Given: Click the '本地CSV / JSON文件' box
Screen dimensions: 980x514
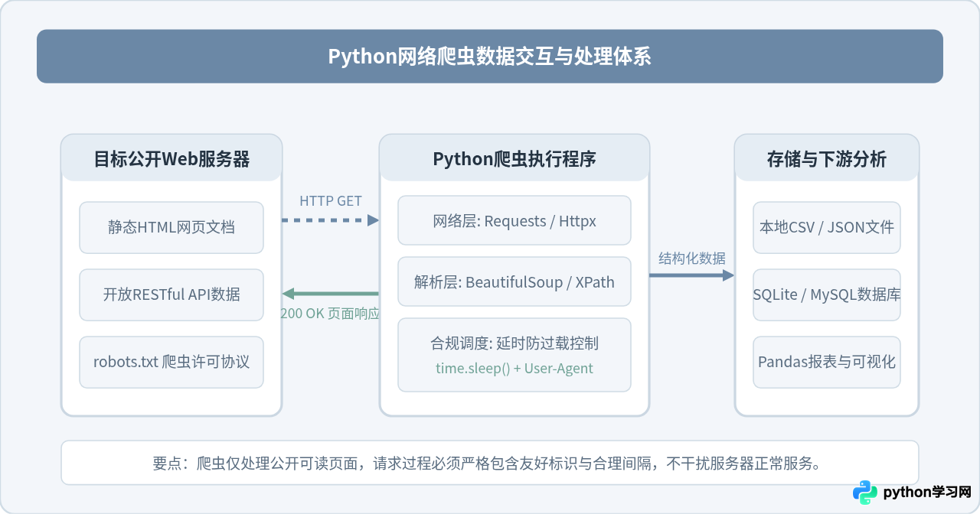Looking at the screenshot, I should click(x=827, y=228).
